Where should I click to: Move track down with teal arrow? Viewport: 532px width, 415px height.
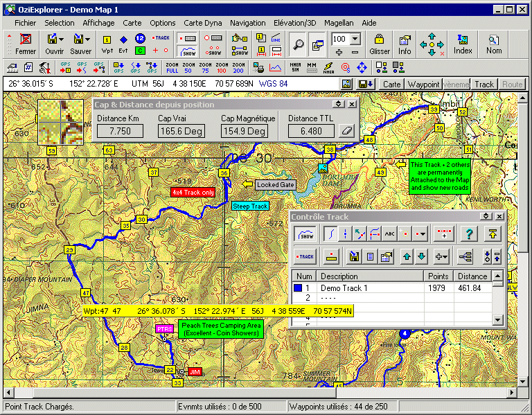coord(422,257)
